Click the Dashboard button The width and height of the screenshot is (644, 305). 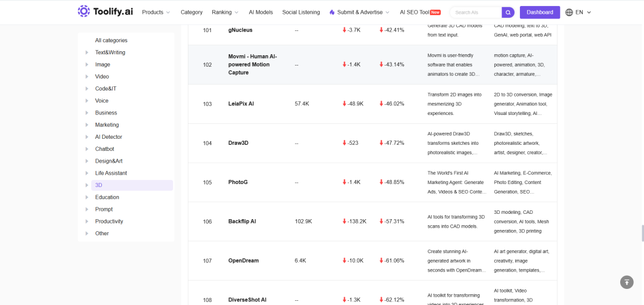tap(540, 13)
